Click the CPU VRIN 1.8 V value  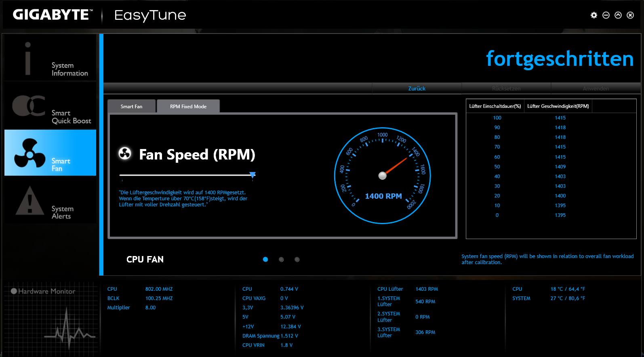pos(286,345)
